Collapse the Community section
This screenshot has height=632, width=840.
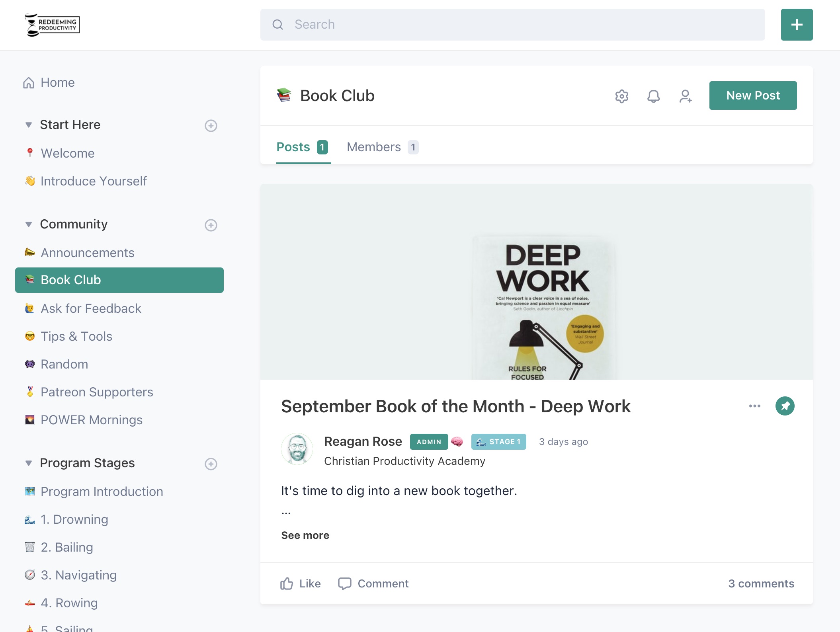pos(29,224)
